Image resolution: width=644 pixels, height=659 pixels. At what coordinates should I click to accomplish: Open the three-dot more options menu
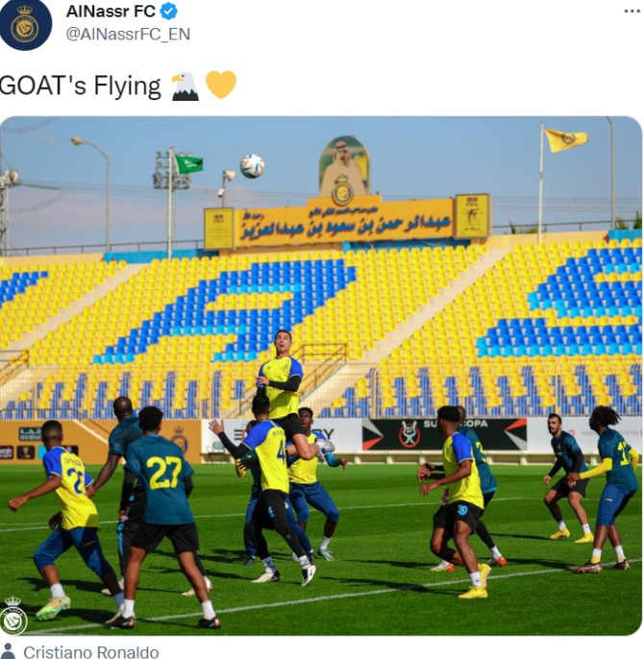point(632,12)
